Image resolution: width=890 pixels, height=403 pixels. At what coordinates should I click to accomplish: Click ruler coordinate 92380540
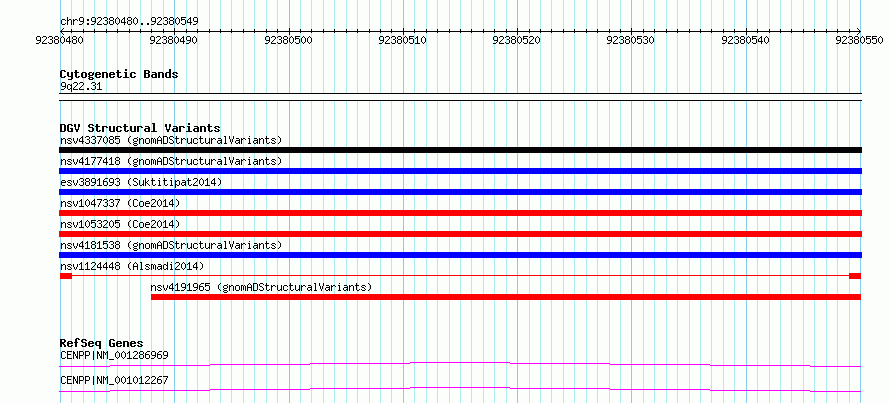745,41
